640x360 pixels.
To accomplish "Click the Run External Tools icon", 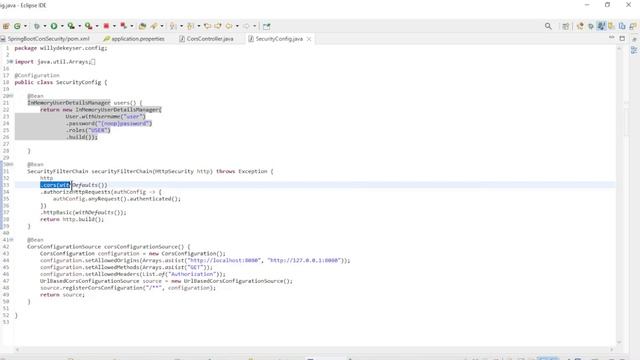I will point(89,26).
